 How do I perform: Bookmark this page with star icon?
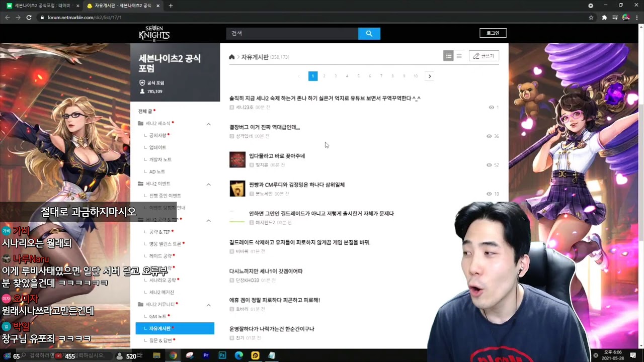[x=591, y=17]
